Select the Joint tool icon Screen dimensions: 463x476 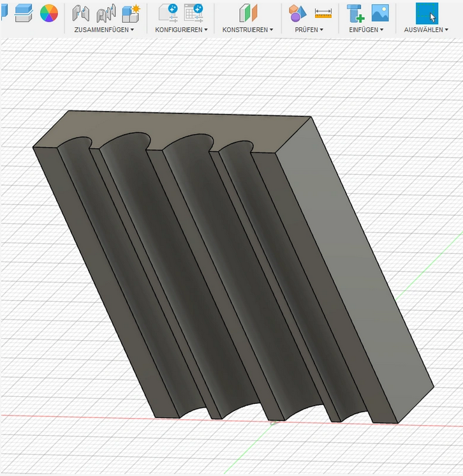tap(81, 13)
